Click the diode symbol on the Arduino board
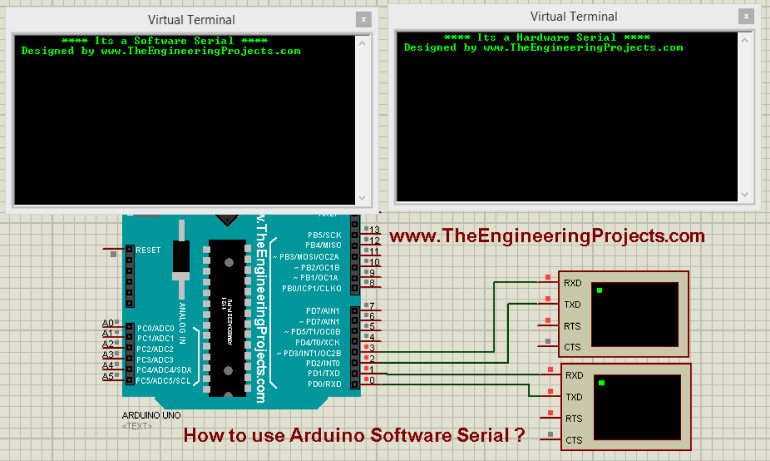Viewport: 770px width, 461px height. (180, 262)
